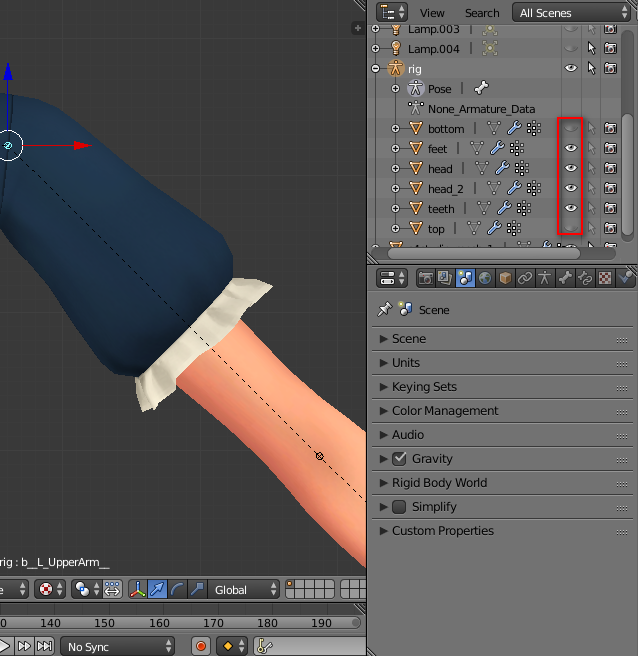Select the teeth mesh row label
This screenshot has height=656, width=638.
tap(441, 209)
